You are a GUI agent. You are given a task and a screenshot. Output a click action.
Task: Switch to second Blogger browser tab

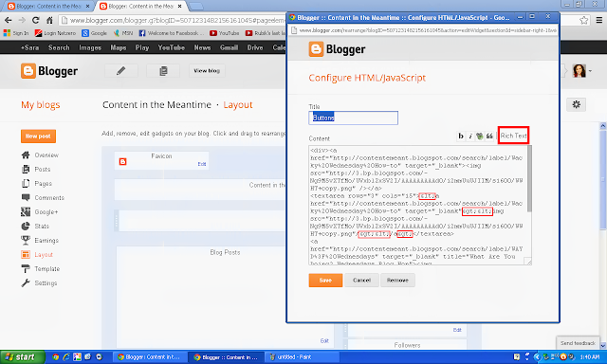pos(141,7)
